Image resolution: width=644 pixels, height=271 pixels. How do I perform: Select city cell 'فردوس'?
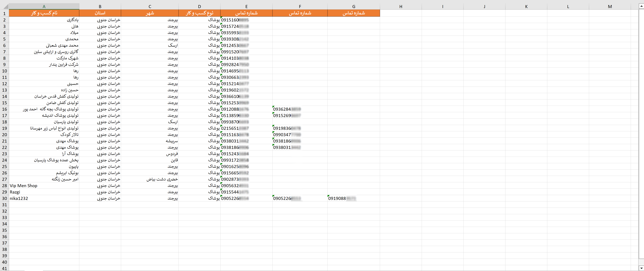point(150,154)
